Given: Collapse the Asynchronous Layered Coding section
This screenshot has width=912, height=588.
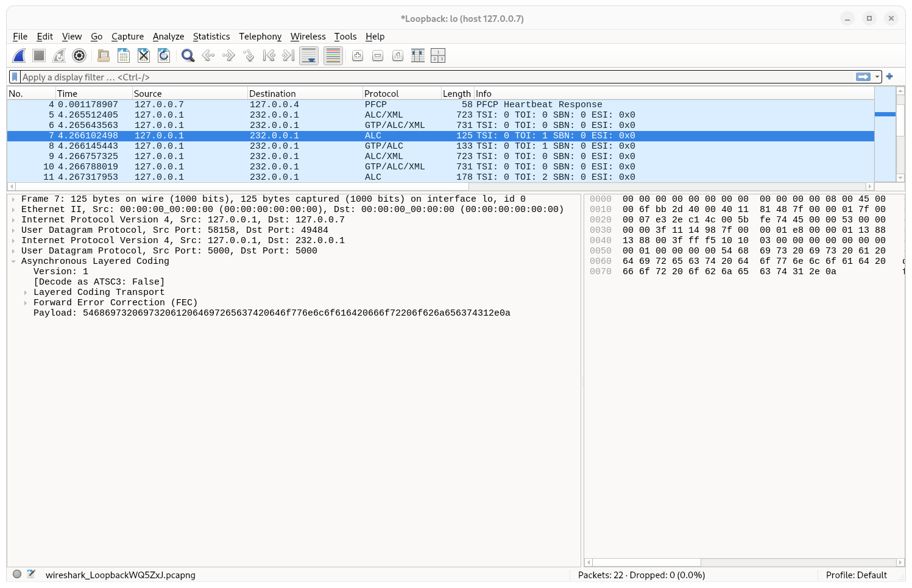Looking at the screenshot, I should 13,261.
